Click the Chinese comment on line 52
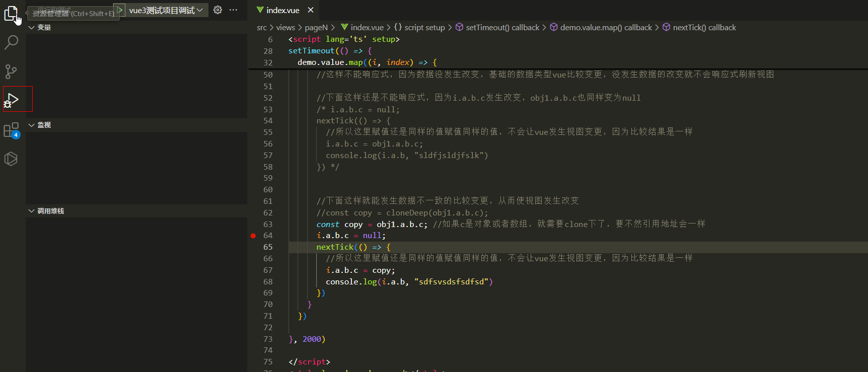Viewport: 868px width, 372px height. [x=479, y=98]
